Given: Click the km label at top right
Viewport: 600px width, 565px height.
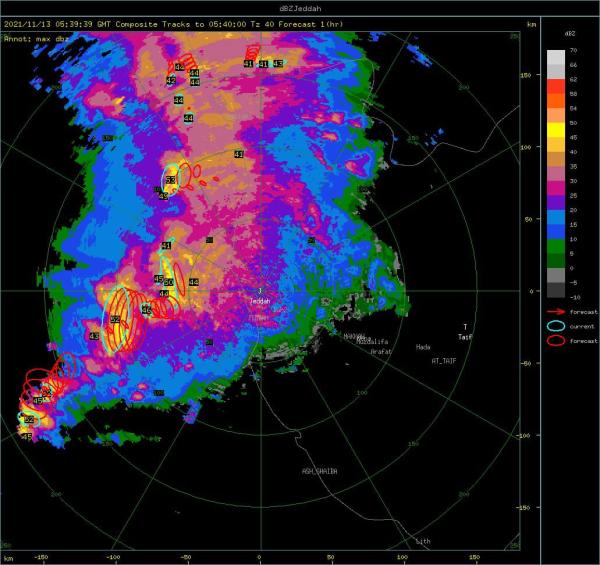Looking at the screenshot, I should (532, 24).
